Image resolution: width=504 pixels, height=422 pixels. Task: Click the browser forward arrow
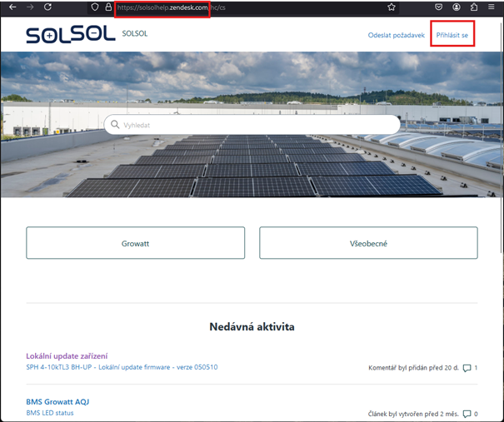click(30, 7)
